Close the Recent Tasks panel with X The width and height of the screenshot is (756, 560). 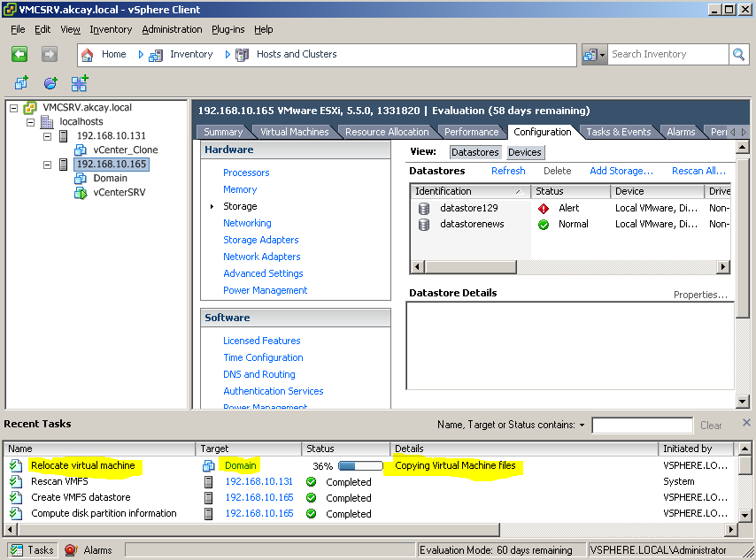click(x=746, y=423)
